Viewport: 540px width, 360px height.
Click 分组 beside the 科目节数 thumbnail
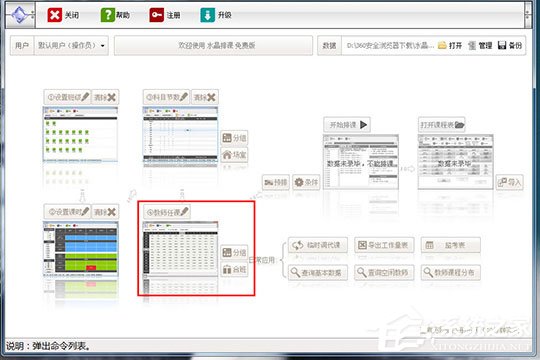point(234,138)
